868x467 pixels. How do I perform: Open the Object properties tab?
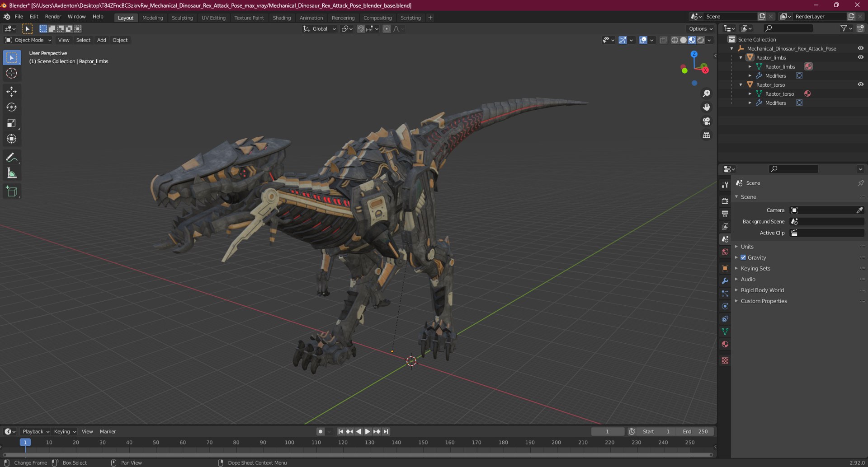tap(725, 268)
